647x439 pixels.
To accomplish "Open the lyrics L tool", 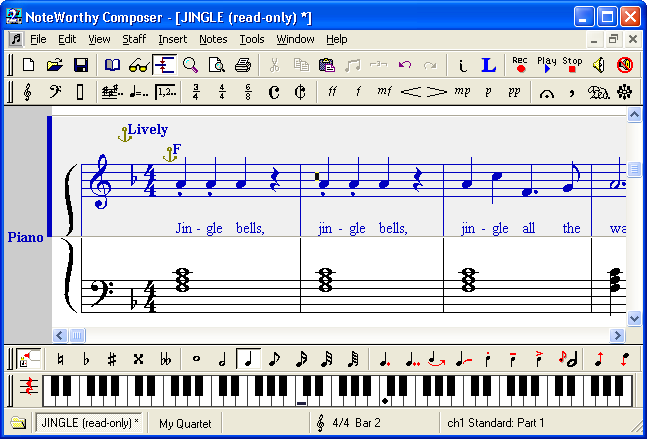I will (x=489, y=65).
